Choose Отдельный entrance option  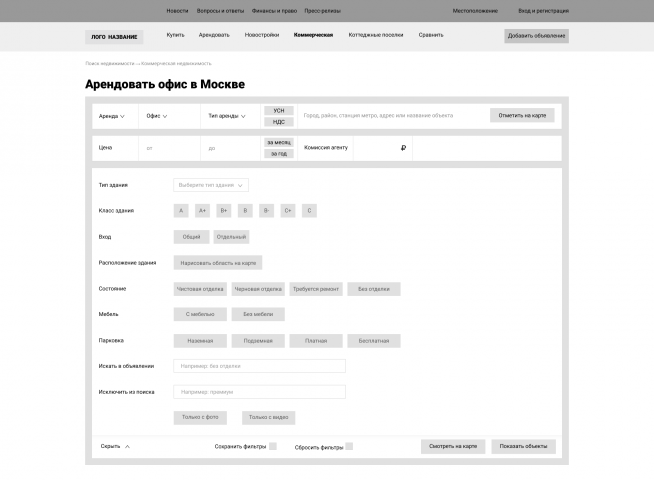pos(231,237)
